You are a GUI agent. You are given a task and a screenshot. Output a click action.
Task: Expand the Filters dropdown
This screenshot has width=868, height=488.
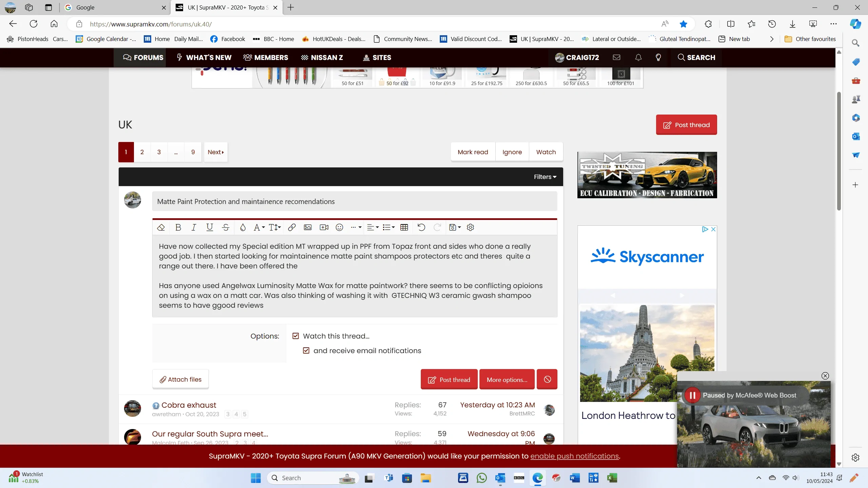tap(545, 177)
